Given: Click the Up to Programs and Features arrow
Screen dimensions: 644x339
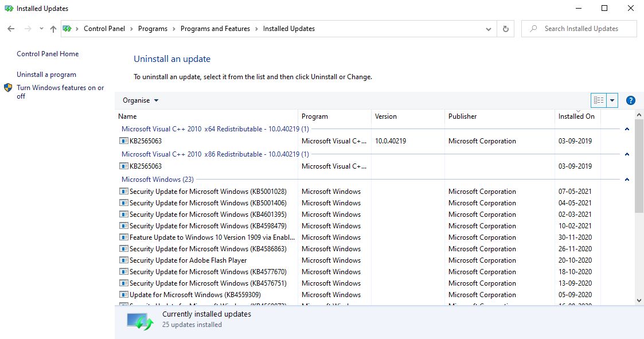Looking at the screenshot, I should coord(53,29).
